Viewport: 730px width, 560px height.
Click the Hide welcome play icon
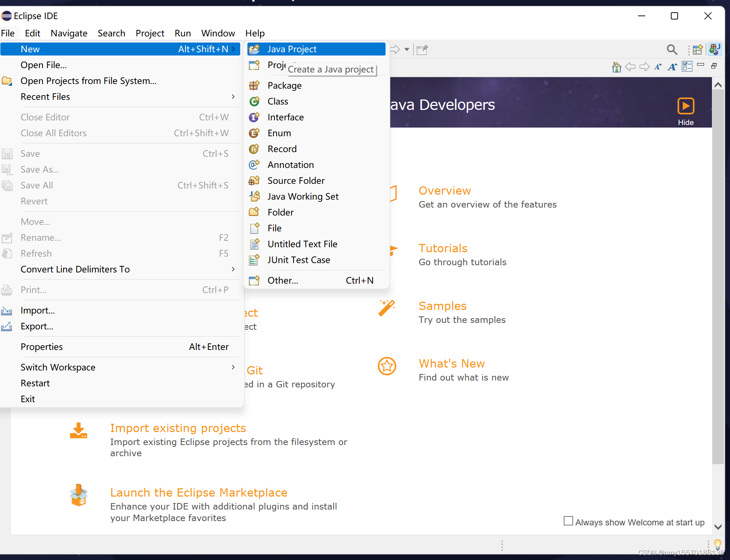tap(686, 106)
